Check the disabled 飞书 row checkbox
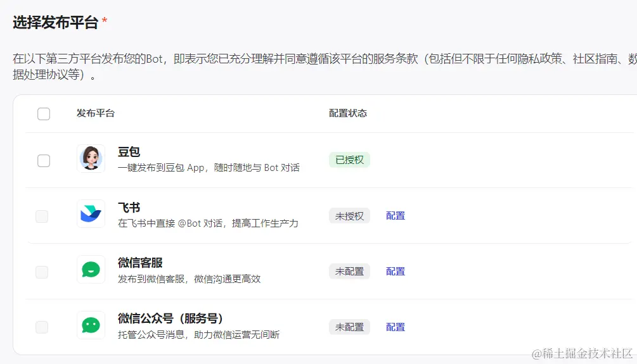637x364 pixels. (42, 217)
